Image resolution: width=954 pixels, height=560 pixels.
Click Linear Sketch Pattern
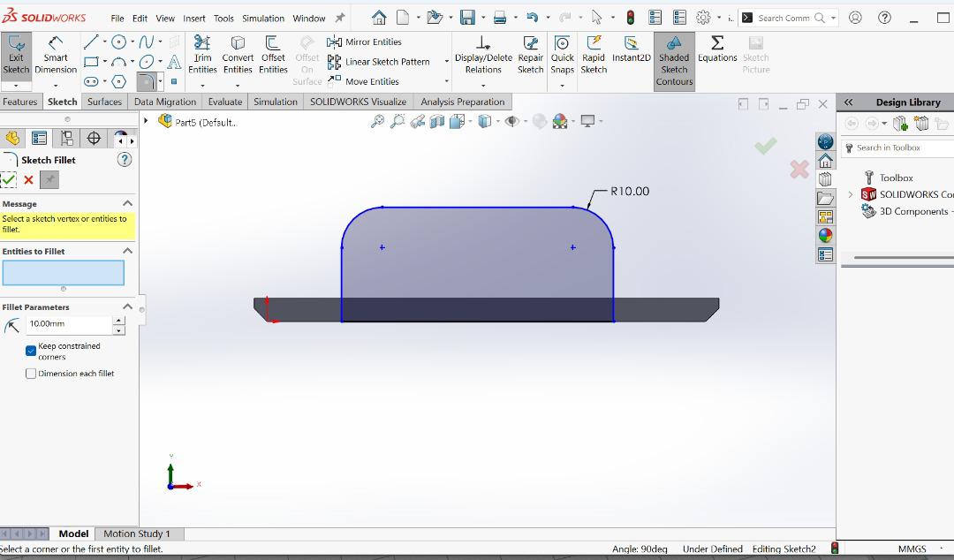pos(378,62)
